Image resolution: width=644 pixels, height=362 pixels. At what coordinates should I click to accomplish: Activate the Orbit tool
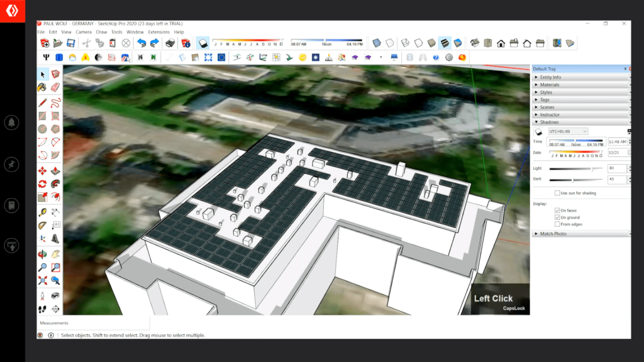(42, 254)
